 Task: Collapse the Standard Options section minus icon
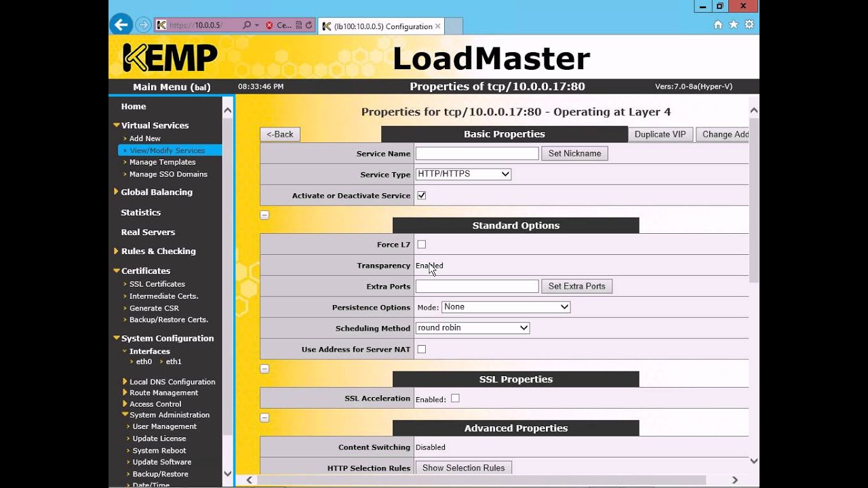coord(264,369)
